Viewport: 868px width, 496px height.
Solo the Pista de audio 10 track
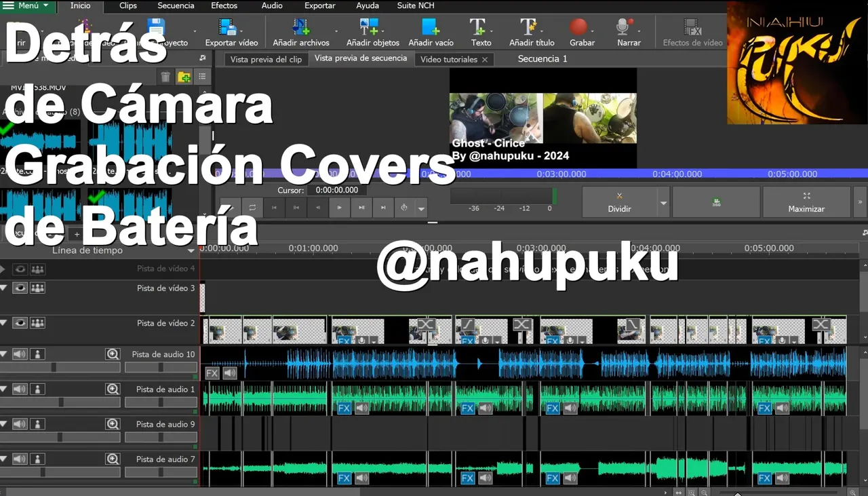37,354
